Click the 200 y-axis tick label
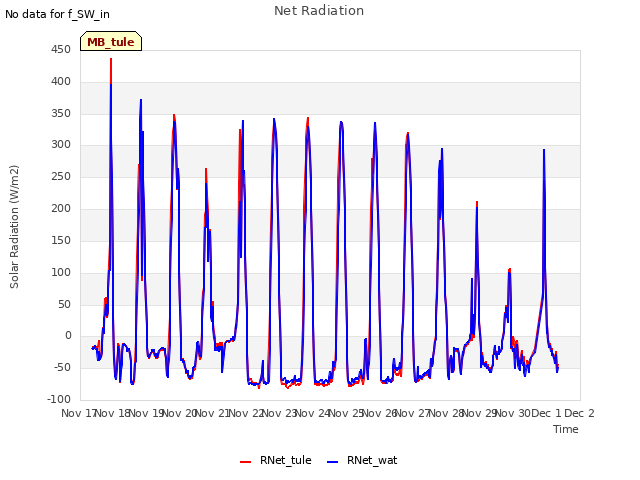This screenshot has width=640, height=480. pos(61,209)
